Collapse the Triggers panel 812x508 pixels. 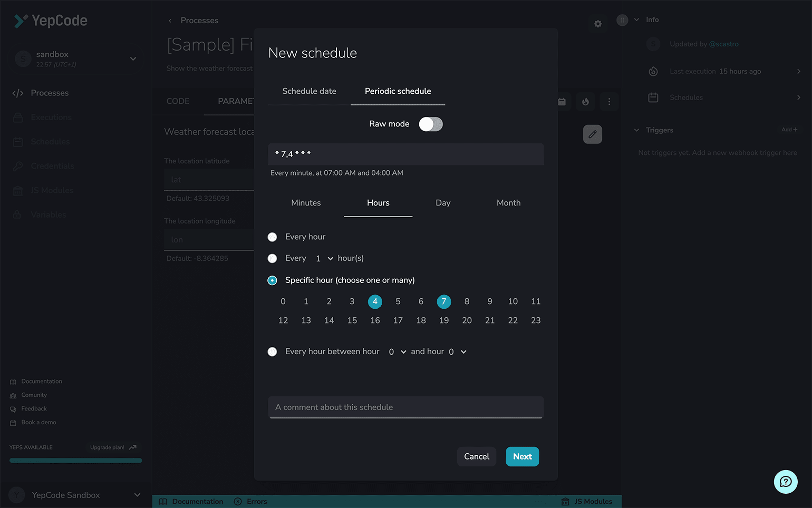coord(637,130)
